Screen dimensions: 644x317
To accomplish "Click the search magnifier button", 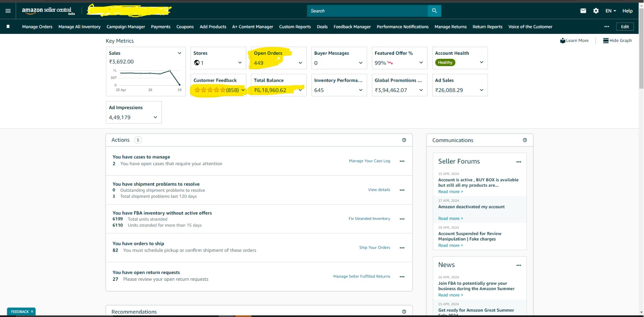I will point(434,11).
